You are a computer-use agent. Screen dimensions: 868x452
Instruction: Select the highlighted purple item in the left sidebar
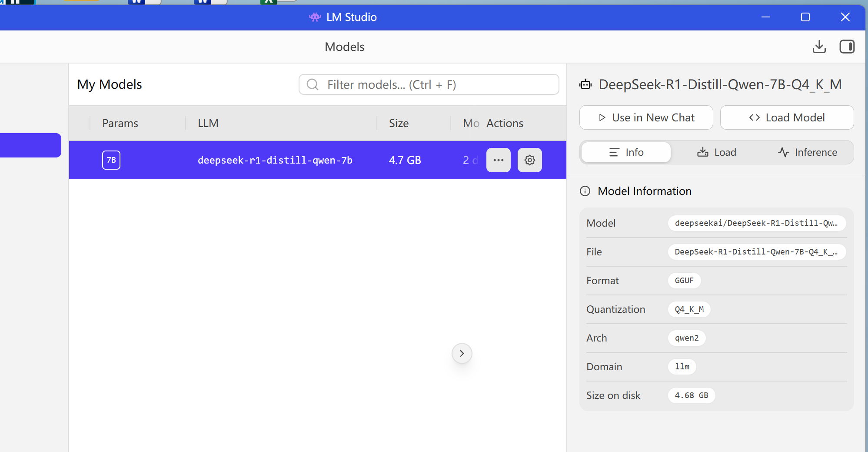tap(30, 145)
